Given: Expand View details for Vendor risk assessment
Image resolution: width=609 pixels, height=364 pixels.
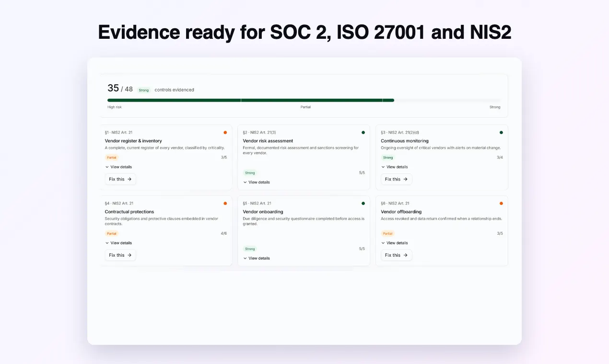Looking at the screenshot, I should (x=257, y=182).
